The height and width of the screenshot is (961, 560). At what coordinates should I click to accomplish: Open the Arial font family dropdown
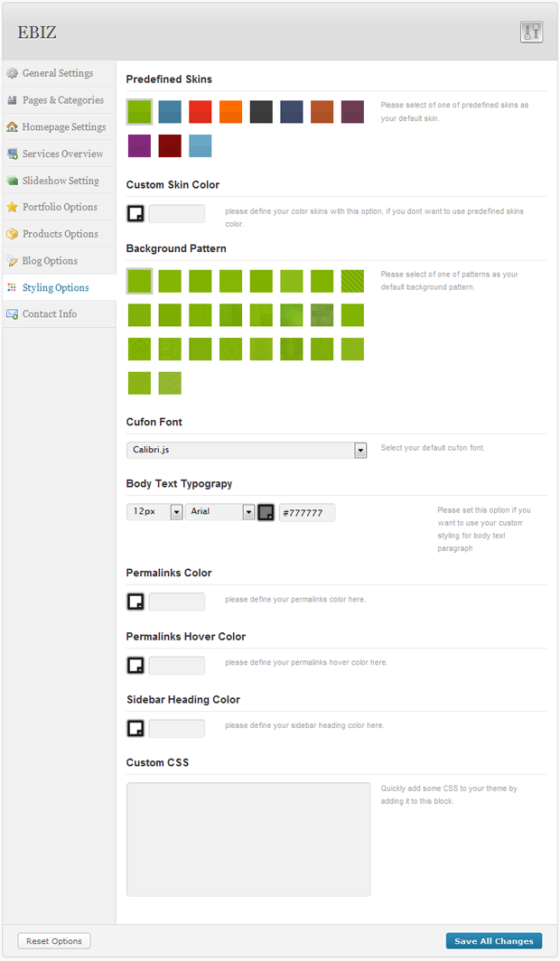(248, 512)
